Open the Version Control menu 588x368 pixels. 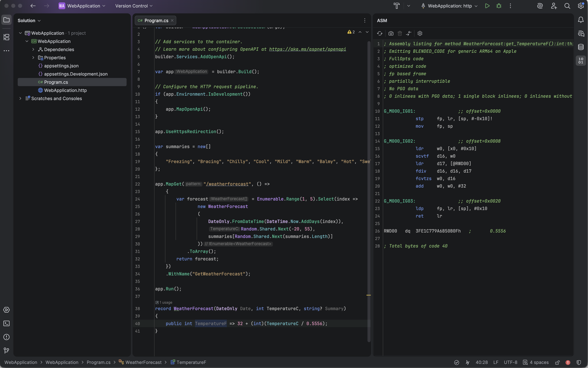coord(134,6)
